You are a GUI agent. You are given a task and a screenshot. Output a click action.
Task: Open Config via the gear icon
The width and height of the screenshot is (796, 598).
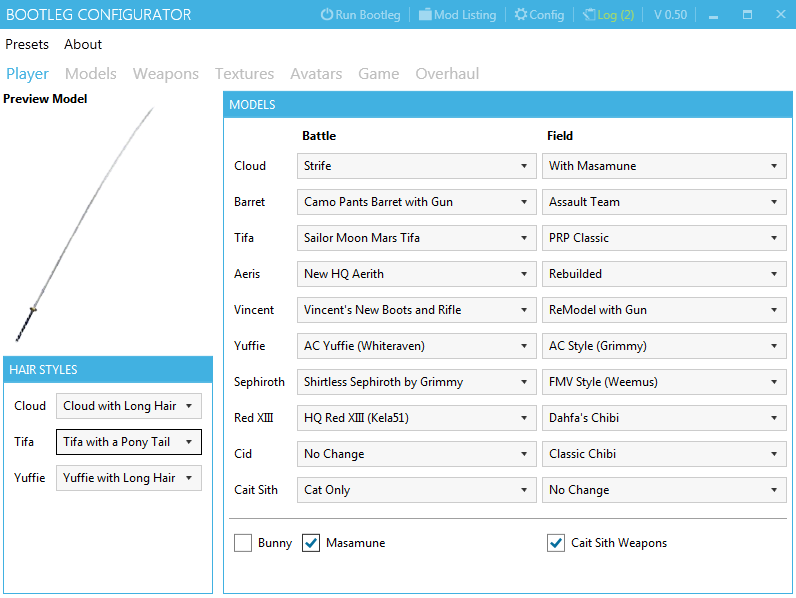(520, 15)
